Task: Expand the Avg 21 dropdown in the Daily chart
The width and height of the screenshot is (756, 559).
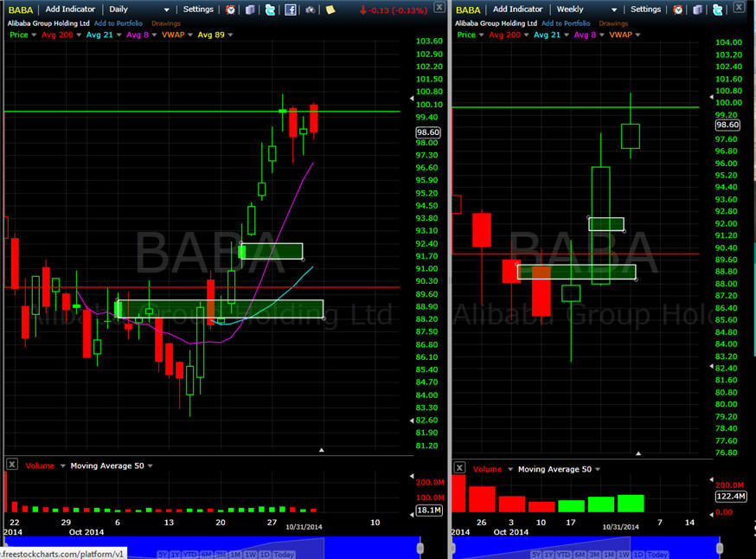Action: 119,35
